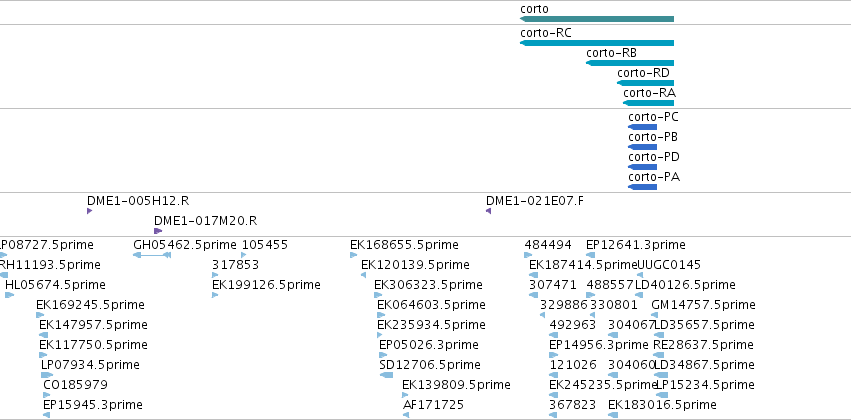Open the LD40126.5prime EST label
The width and height of the screenshot is (851, 420).
tap(685, 285)
